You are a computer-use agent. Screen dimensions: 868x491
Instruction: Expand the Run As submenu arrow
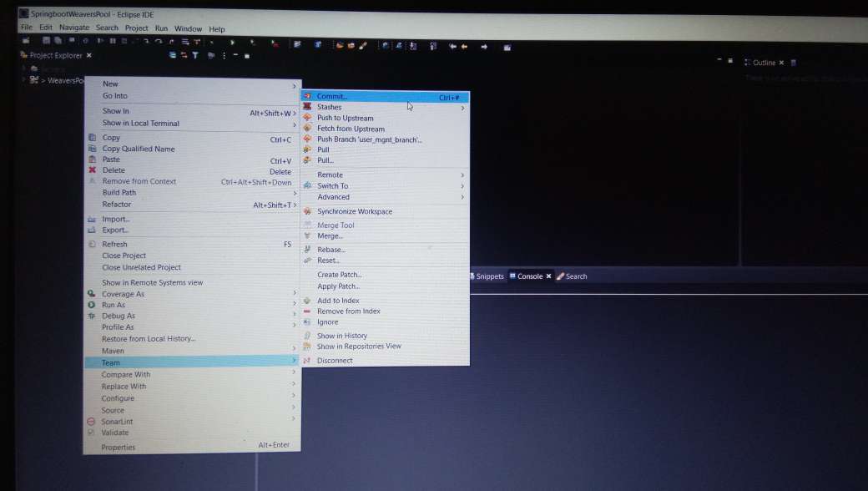[x=295, y=303]
